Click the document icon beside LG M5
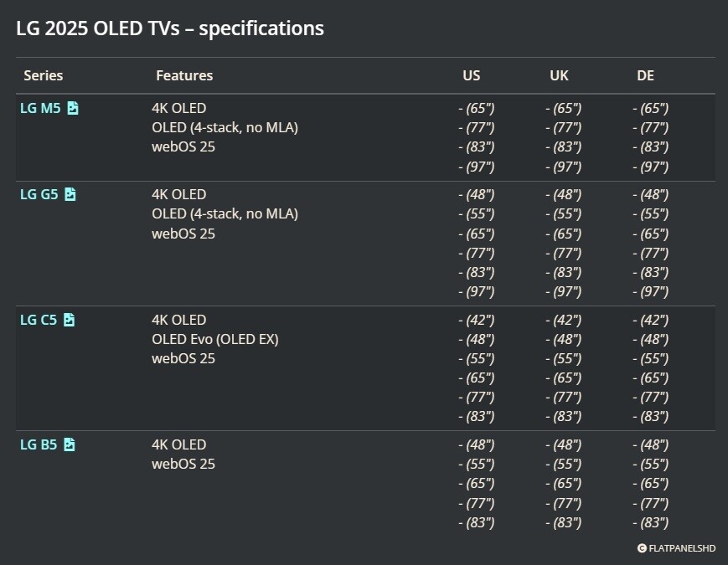The width and height of the screenshot is (728, 565). click(73, 108)
